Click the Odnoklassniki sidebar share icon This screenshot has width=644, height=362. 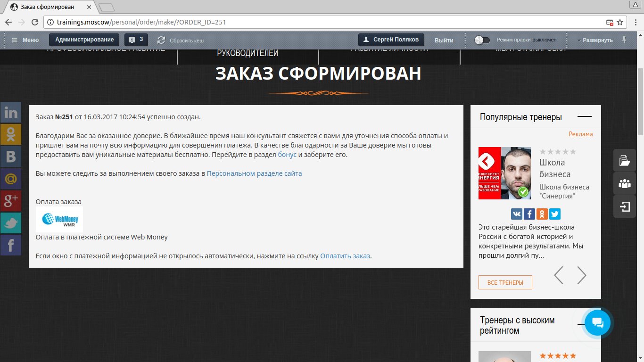click(10, 135)
